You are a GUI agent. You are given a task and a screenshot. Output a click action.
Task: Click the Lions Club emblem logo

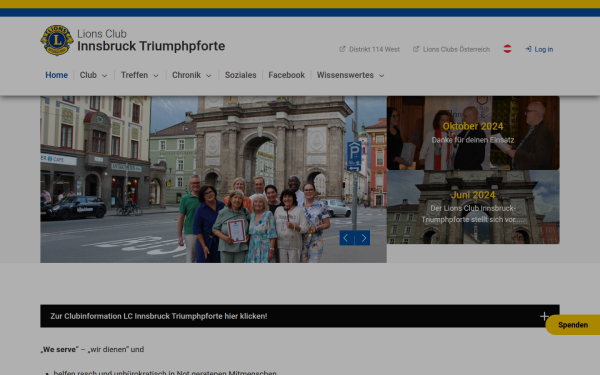coord(57,40)
